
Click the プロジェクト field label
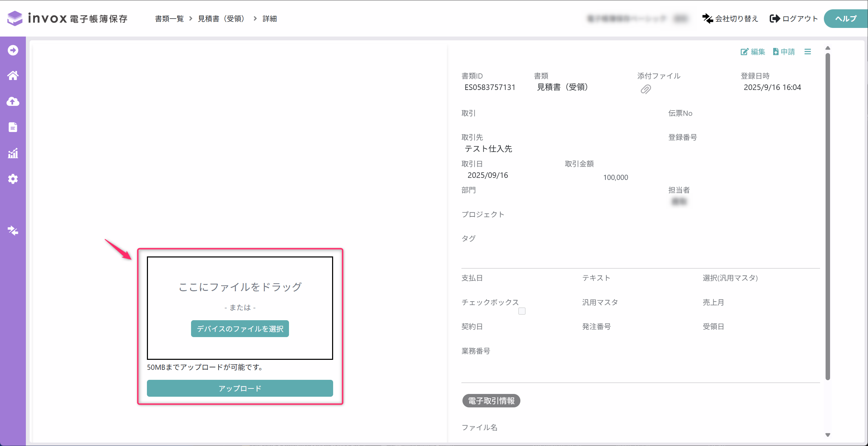tap(483, 214)
